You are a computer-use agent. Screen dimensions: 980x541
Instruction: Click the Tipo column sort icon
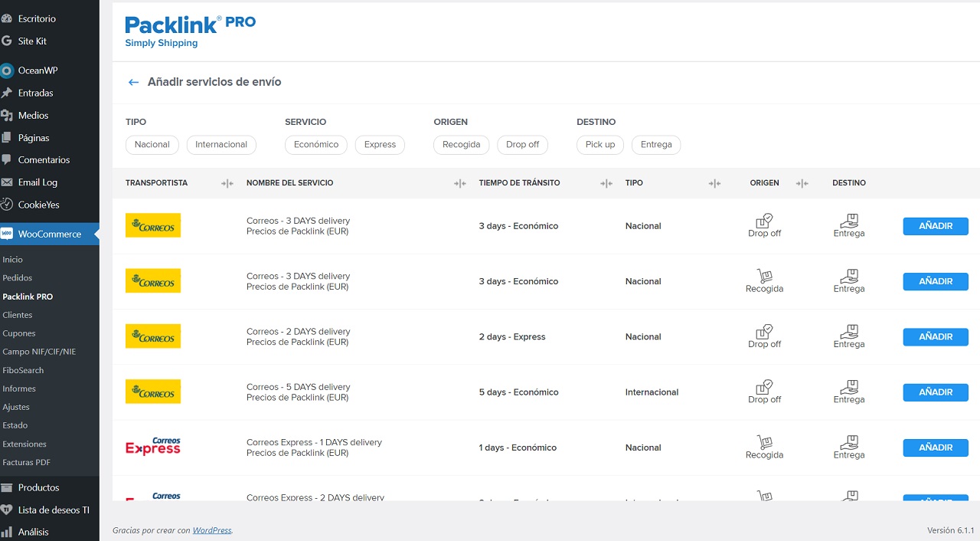point(714,183)
